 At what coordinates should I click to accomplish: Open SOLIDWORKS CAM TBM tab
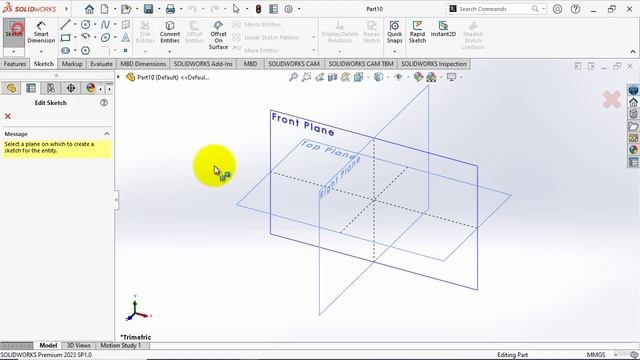[361, 64]
